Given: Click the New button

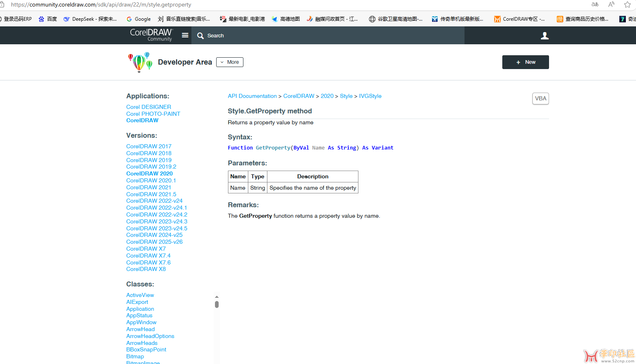Looking at the screenshot, I should click(525, 62).
